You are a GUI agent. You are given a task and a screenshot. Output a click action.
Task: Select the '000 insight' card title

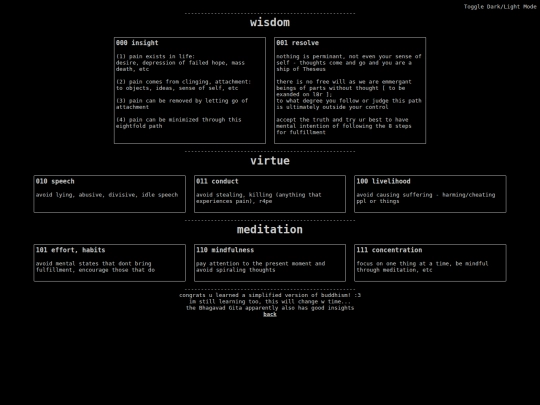[x=137, y=43]
